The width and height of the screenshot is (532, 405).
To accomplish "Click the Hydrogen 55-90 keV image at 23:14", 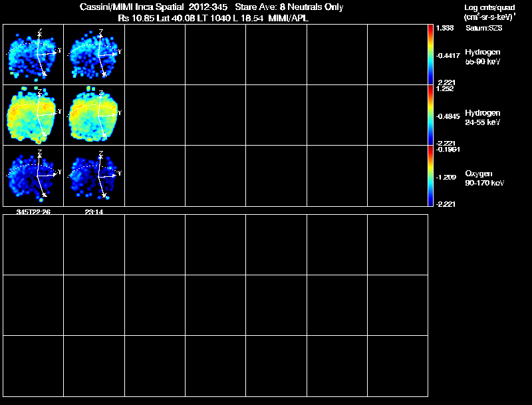I will coord(94,55).
